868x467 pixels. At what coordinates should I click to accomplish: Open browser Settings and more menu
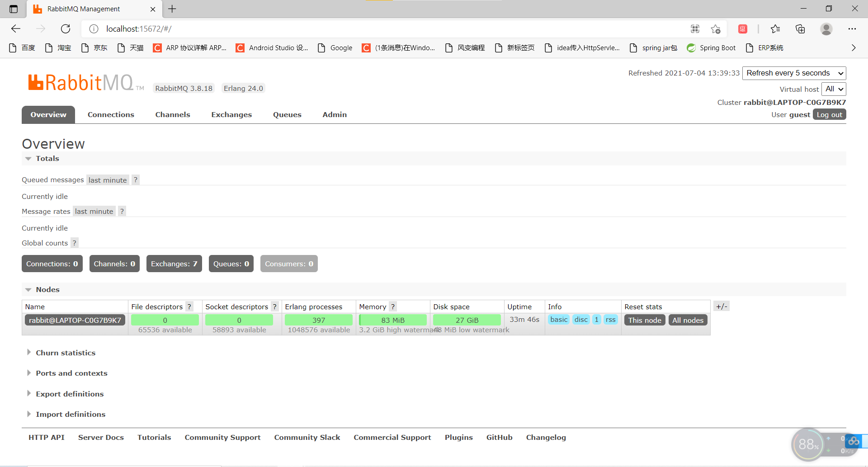point(852,29)
